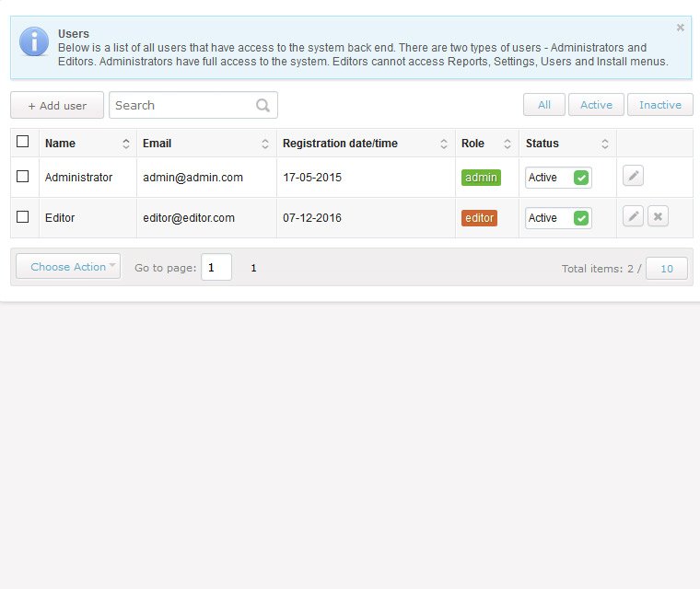Edit the Administrator user with pencil icon

click(x=633, y=176)
